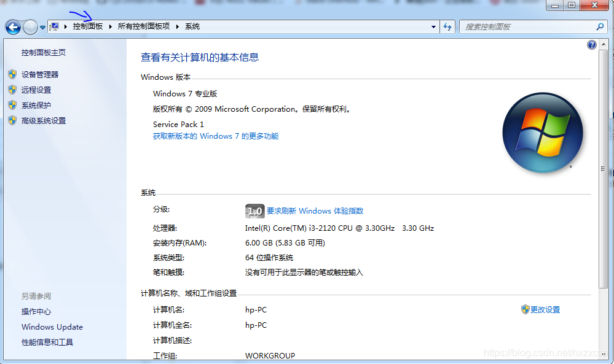614x364 pixels.
Task: Click 要求刷新 Windows 体验指数 link
Action: pyautogui.click(x=315, y=211)
